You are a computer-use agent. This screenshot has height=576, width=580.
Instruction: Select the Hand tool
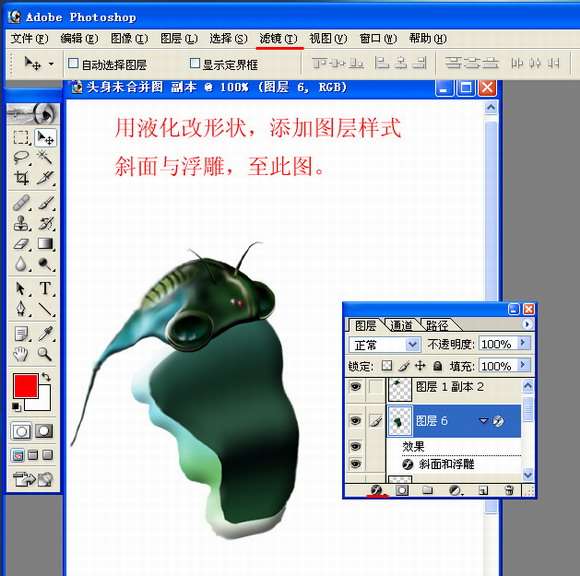pyautogui.click(x=21, y=354)
